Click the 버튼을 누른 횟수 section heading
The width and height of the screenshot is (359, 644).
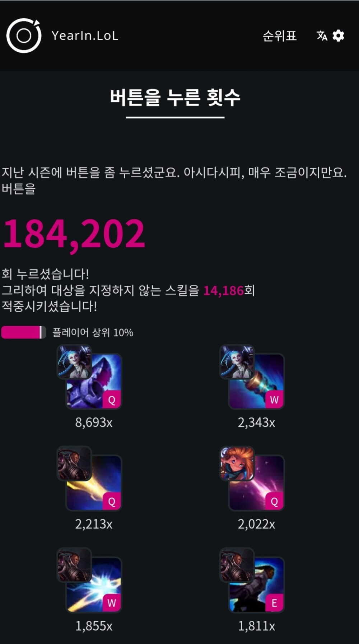click(x=175, y=97)
